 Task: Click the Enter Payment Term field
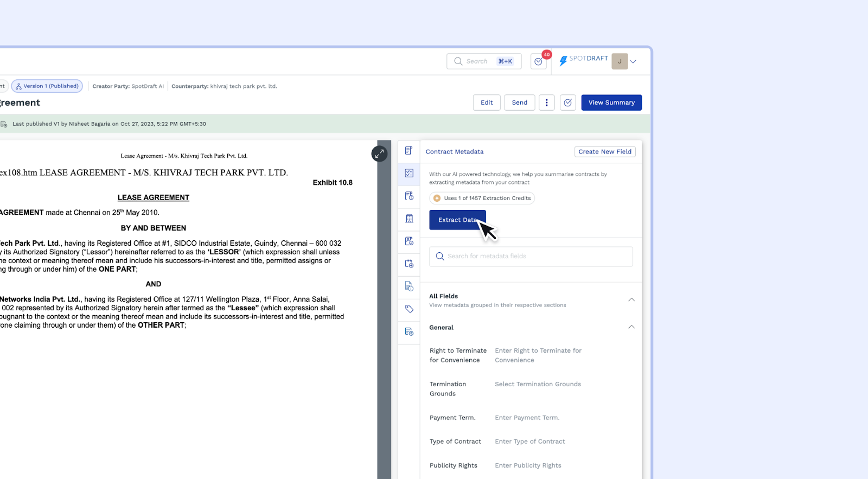tap(527, 418)
